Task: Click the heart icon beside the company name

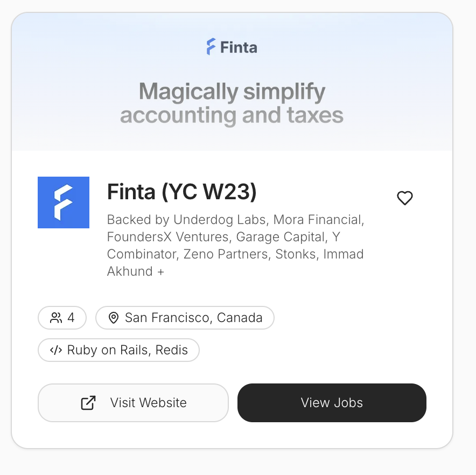Action: coord(405,198)
